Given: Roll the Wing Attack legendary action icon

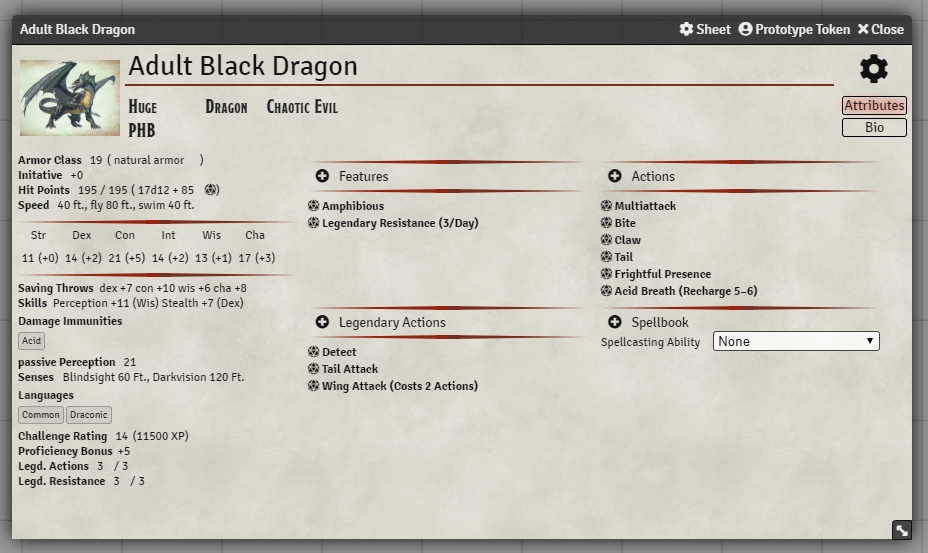Looking at the screenshot, I should point(313,386).
